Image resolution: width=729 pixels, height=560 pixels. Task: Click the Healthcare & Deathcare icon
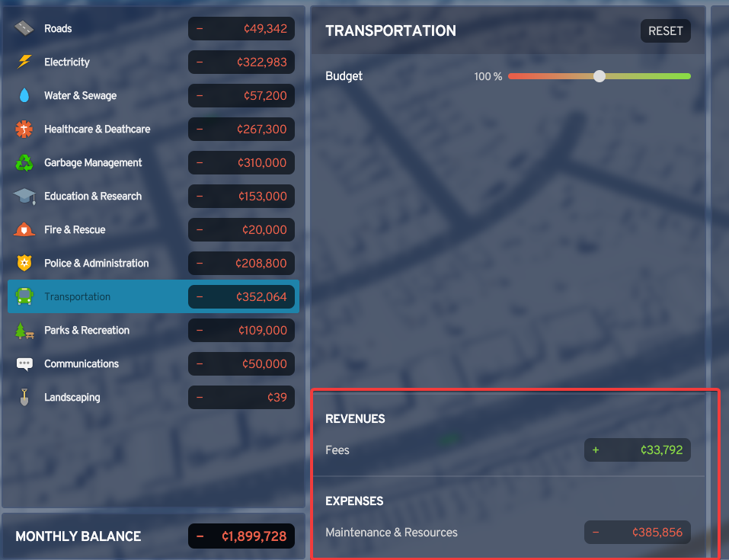tap(24, 129)
